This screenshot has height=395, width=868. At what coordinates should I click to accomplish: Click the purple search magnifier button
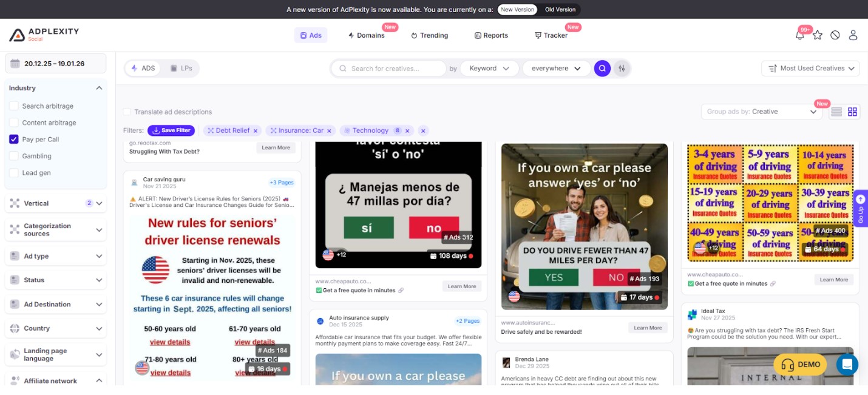pyautogui.click(x=602, y=69)
